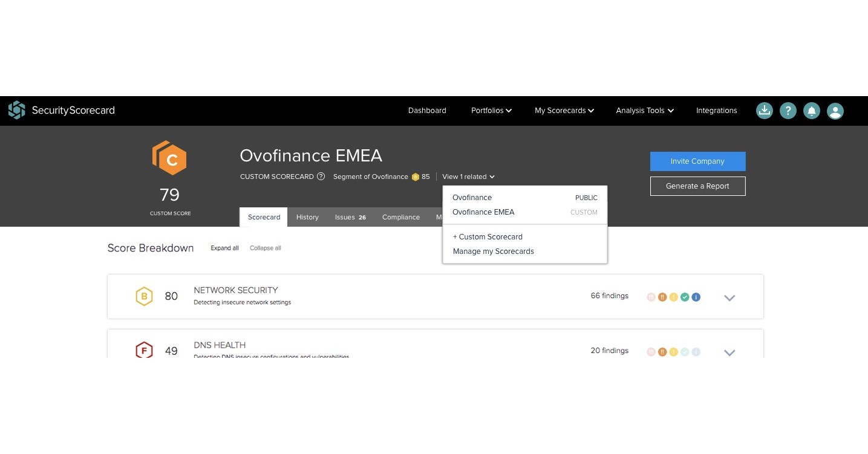
Task: Click the Invite Company button
Action: pyautogui.click(x=697, y=161)
